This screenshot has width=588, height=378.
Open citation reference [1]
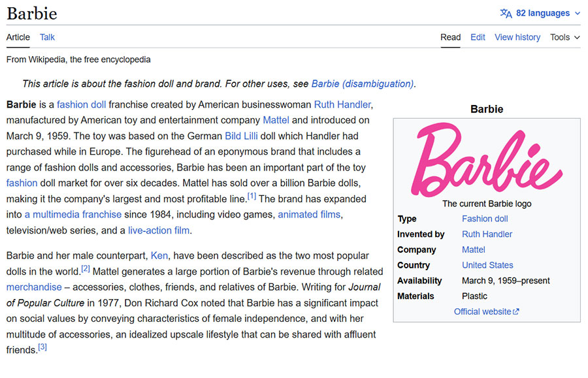tap(252, 197)
